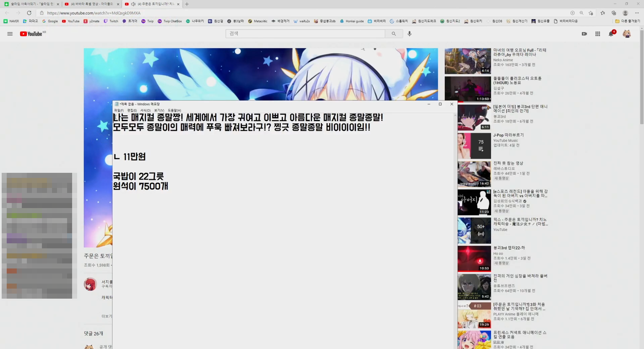
Task: Close the 바바라 특별 영상 tab
Action: [118, 4]
